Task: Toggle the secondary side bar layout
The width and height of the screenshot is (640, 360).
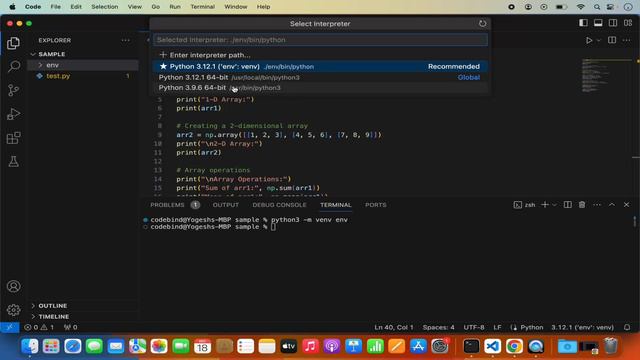Action: (613, 23)
